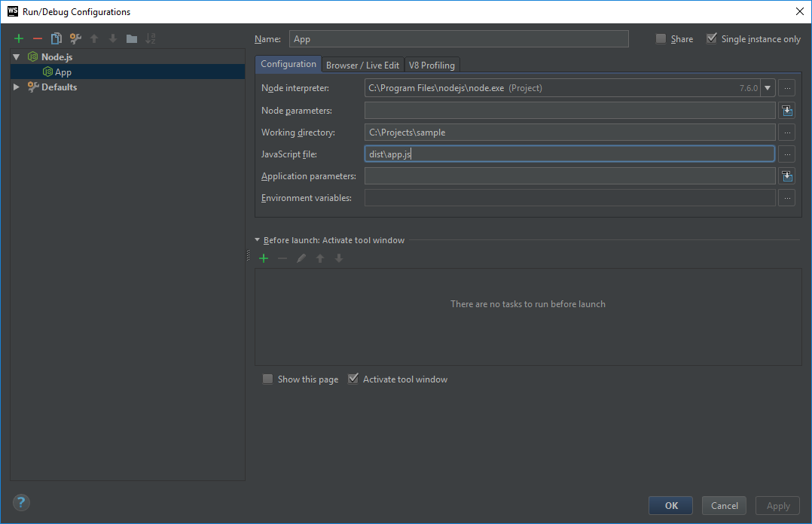This screenshot has height=524, width=812.
Task: Move configuration up in the list
Action: click(x=94, y=38)
